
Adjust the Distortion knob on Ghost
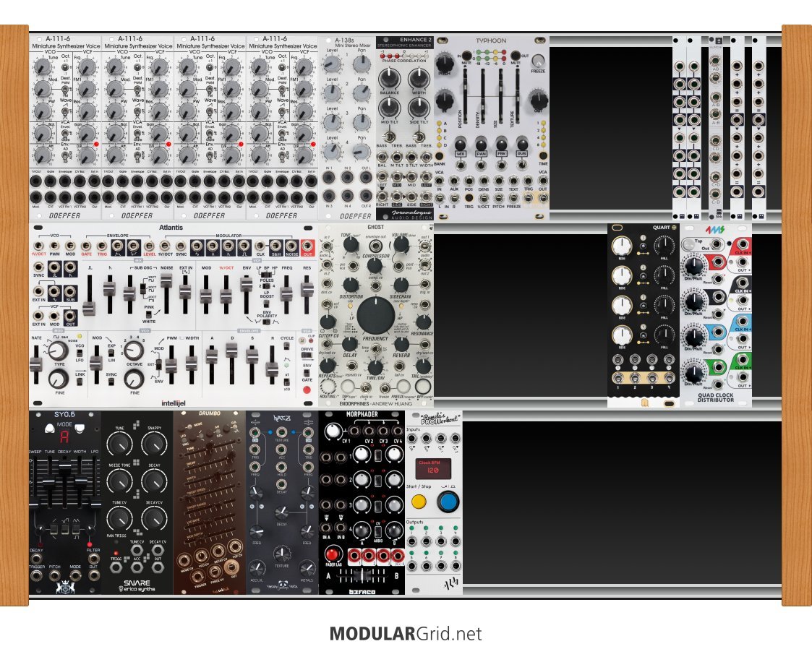click(351, 285)
